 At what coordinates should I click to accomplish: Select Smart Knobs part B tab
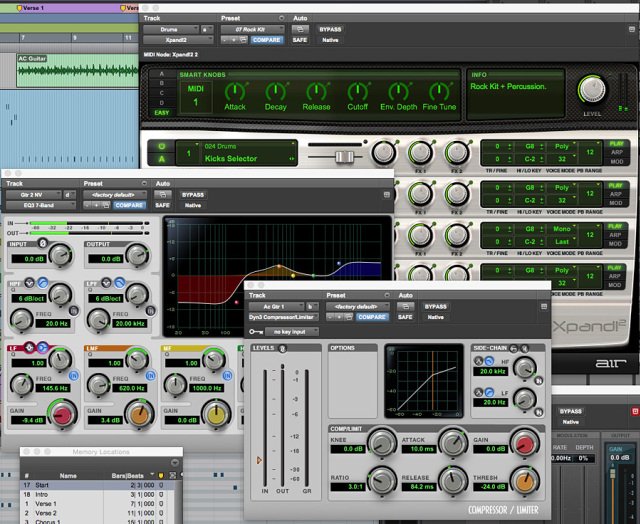pos(162,83)
